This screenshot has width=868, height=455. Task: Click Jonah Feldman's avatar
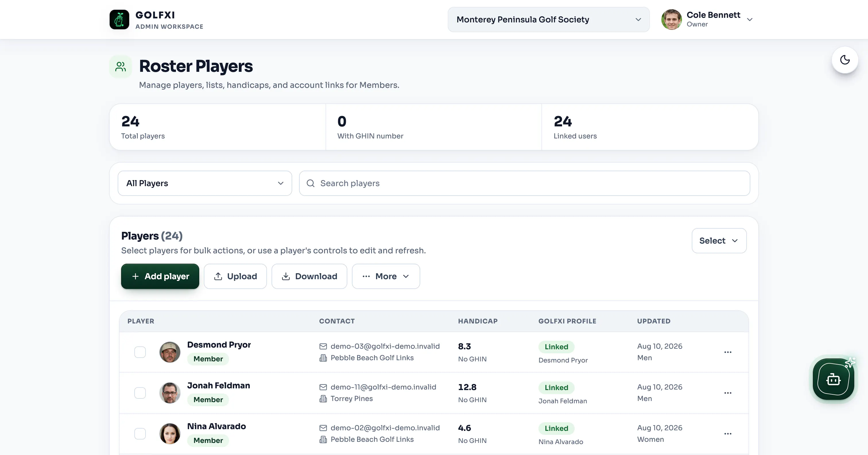[170, 393]
